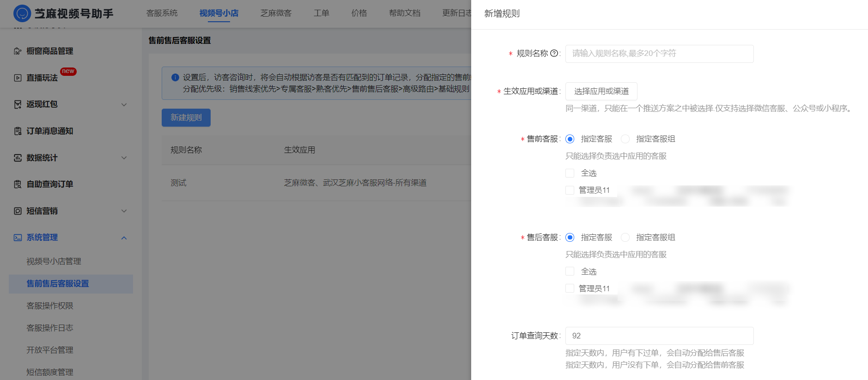Viewport: 868px width, 380px height.
Task: Click the 直播玩法 play icon
Action: pyautogui.click(x=18, y=78)
